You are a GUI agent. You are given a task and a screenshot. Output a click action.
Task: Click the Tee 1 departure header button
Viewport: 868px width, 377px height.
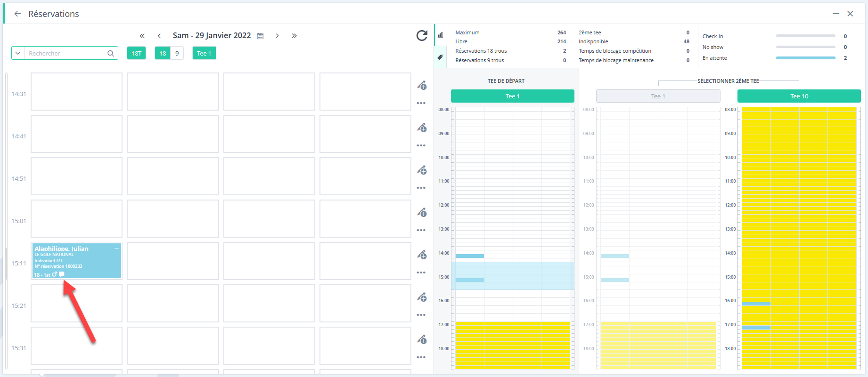[512, 96]
